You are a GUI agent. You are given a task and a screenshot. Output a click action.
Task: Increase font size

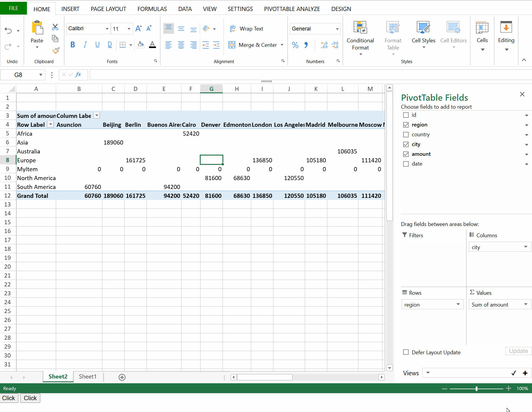coord(138,28)
